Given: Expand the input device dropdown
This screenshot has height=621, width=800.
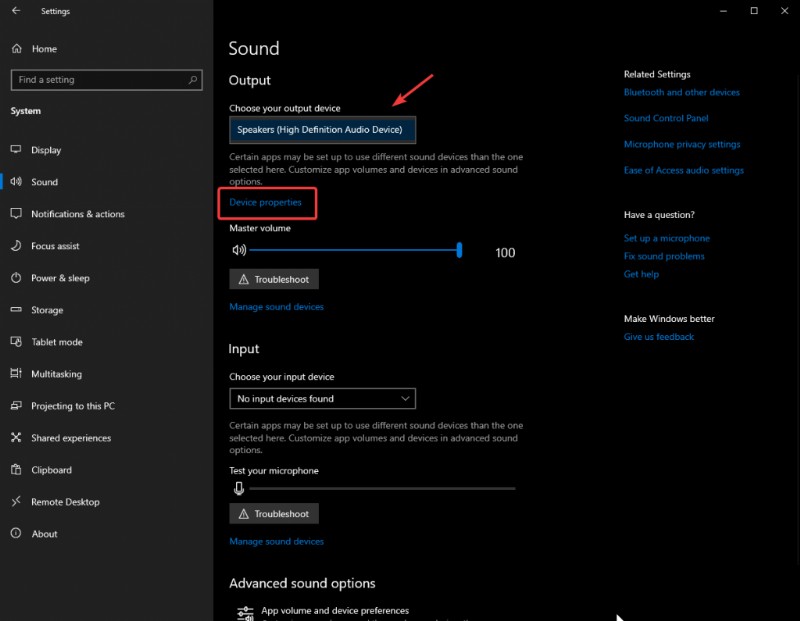Looking at the screenshot, I should 322,398.
